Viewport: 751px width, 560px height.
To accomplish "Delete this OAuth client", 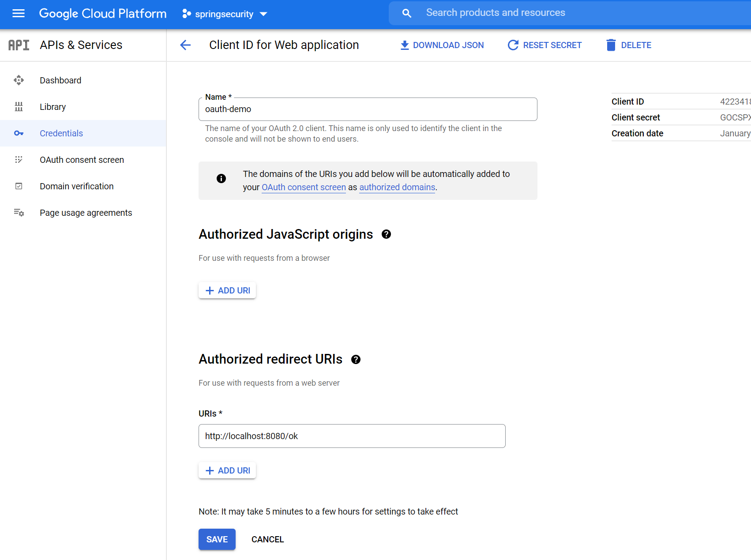I will tap(629, 45).
